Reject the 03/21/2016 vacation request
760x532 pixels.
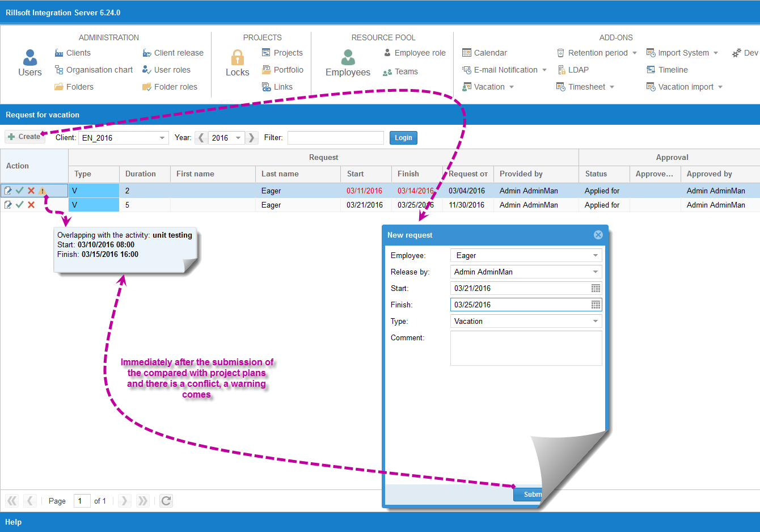(31, 205)
